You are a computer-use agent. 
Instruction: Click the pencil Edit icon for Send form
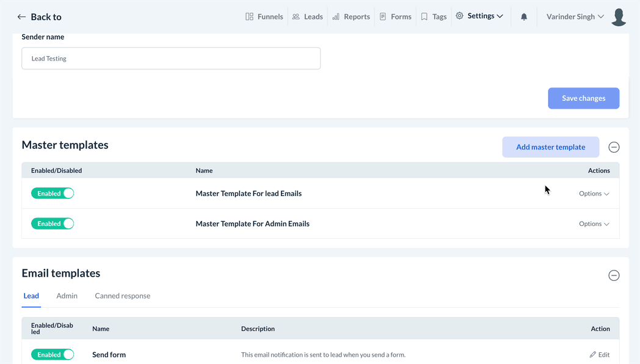click(593, 355)
